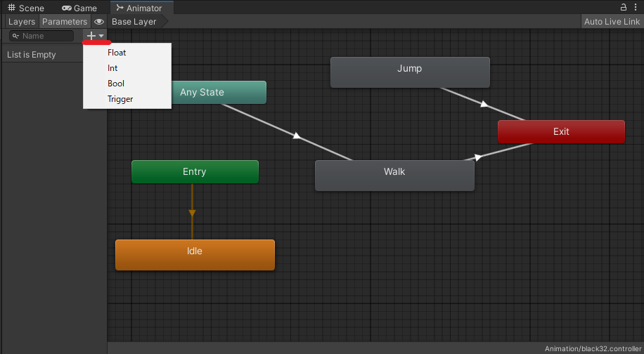Click the Any State to Walk transition arrow
Image resolution: width=644 pixels, height=354 pixels.
tap(297, 136)
